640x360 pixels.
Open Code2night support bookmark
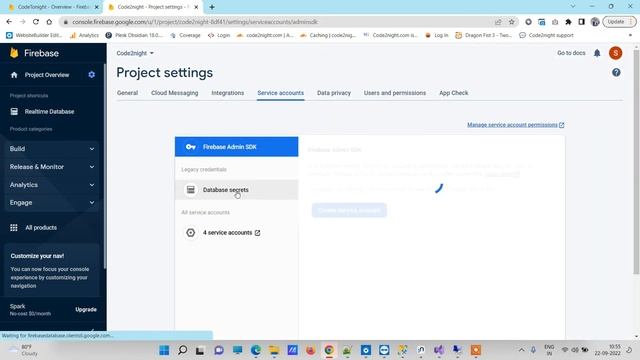(x=547, y=35)
